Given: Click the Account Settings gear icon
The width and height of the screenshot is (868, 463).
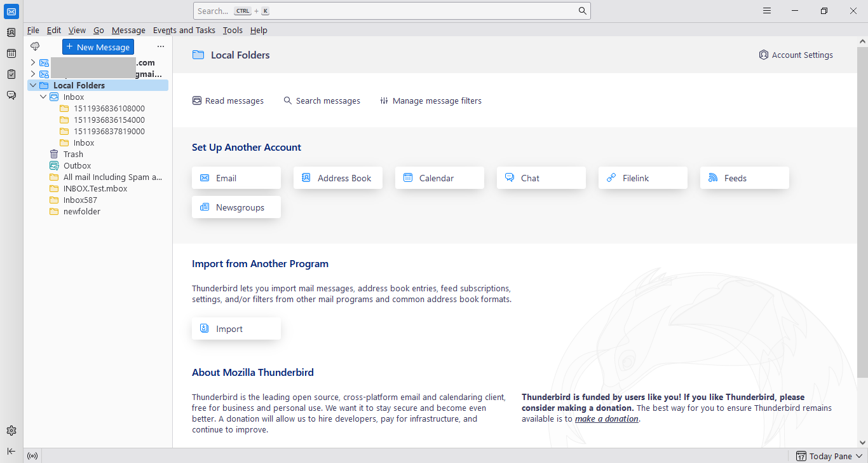Looking at the screenshot, I should 764,55.
